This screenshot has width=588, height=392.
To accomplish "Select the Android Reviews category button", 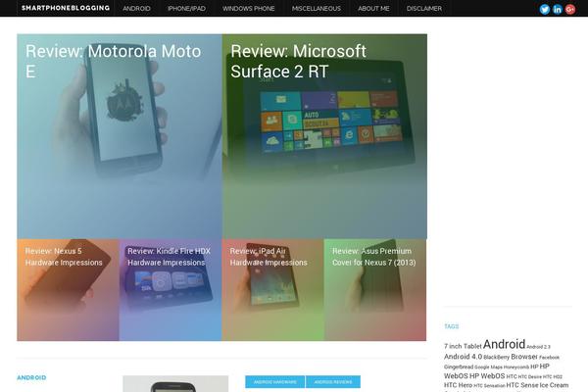I will [x=333, y=382].
